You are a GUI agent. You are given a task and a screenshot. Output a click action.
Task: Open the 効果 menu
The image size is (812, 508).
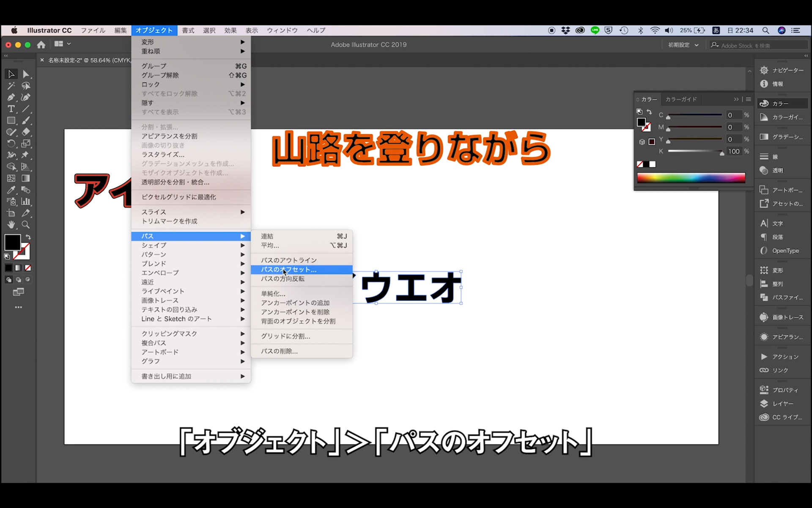pos(230,30)
